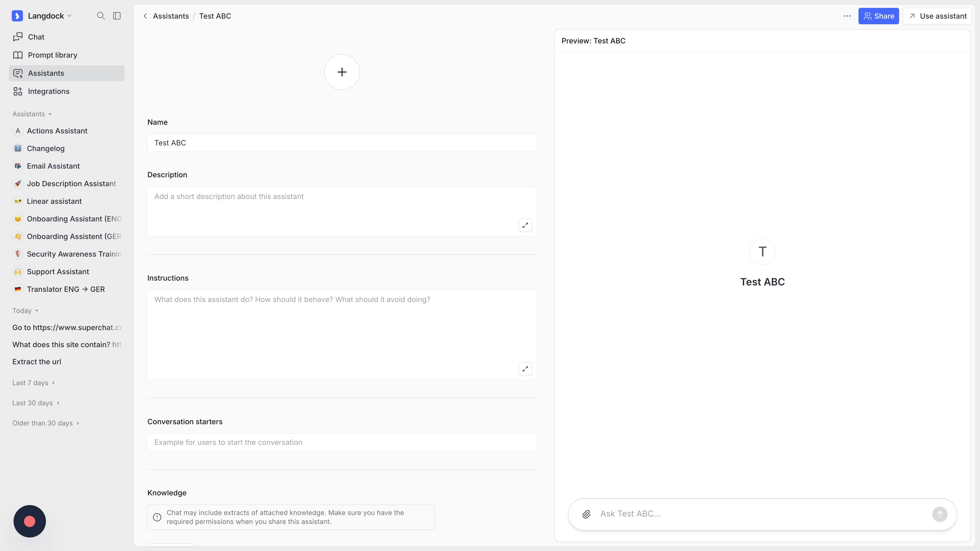Click the Conversation starters input field
Image resolution: width=980 pixels, height=551 pixels.
pyautogui.click(x=342, y=442)
